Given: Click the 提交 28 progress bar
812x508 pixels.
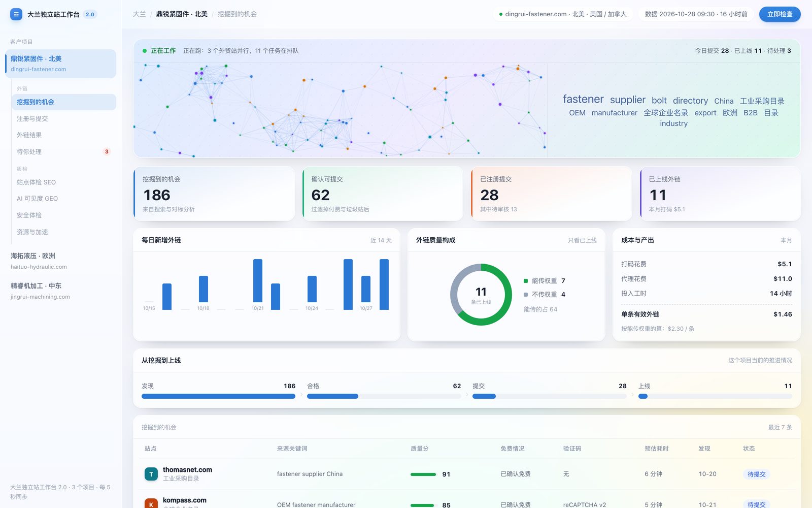Looking at the screenshot, I should [549, 396].
